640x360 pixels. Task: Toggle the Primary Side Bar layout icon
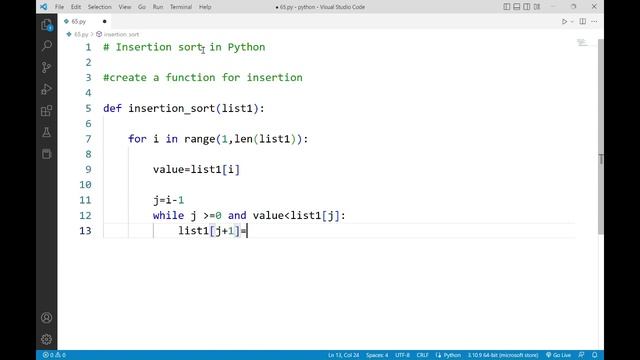tap(507, 7)
